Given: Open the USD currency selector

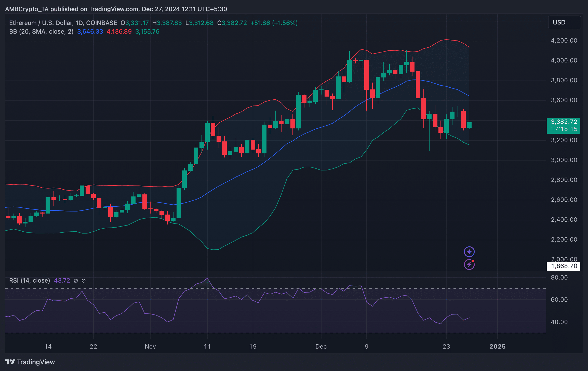Looking at the screenshot, I should [564, 22].
